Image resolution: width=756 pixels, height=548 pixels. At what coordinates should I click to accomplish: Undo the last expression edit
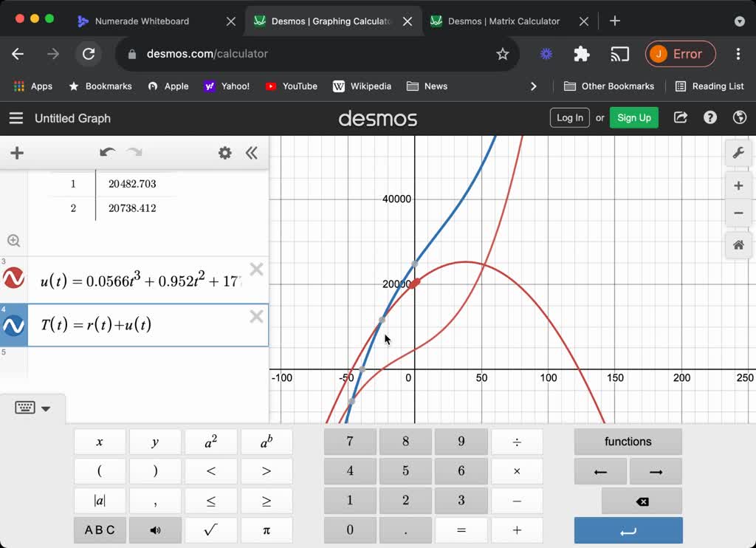107,153
